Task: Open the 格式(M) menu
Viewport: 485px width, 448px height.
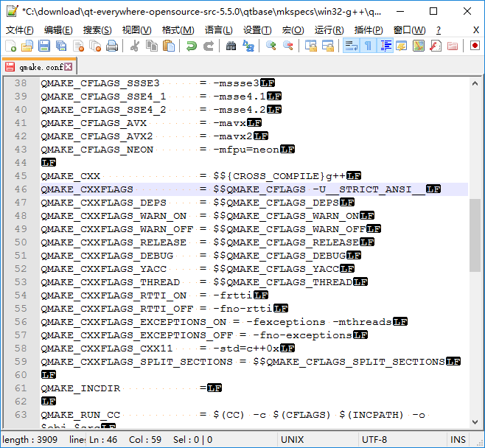Action: pos(178,30)
